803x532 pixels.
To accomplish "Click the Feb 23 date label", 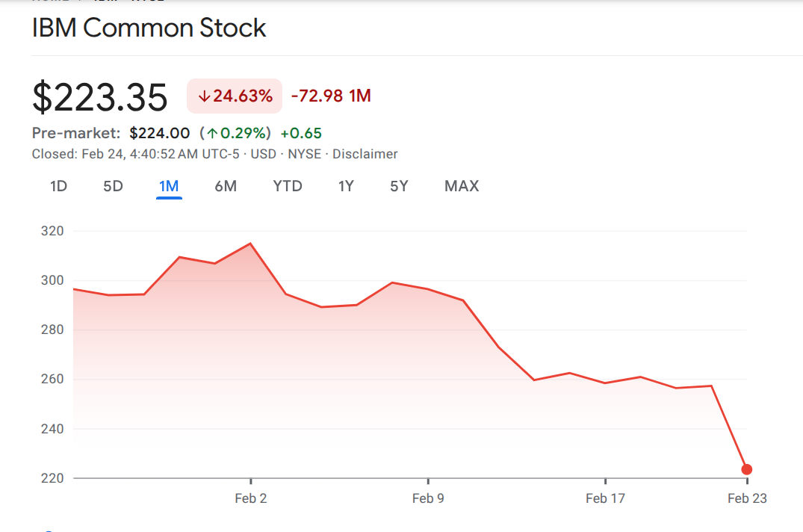I will click(x=747, y=498).
